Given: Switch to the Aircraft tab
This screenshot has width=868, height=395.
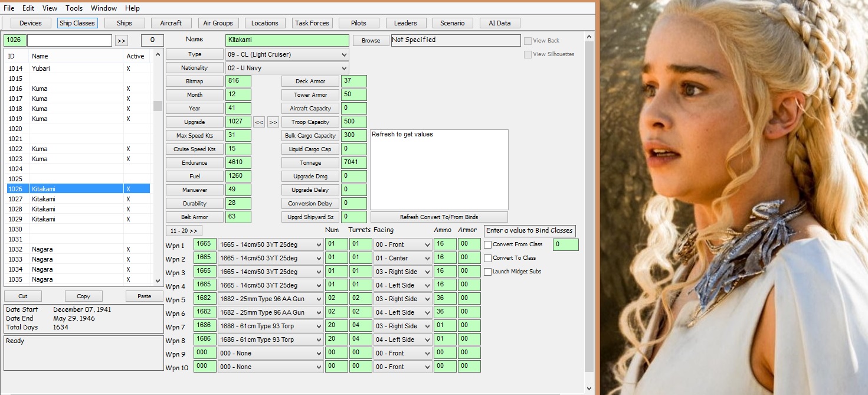Looking at the screenshot, I should pos(171,23).
